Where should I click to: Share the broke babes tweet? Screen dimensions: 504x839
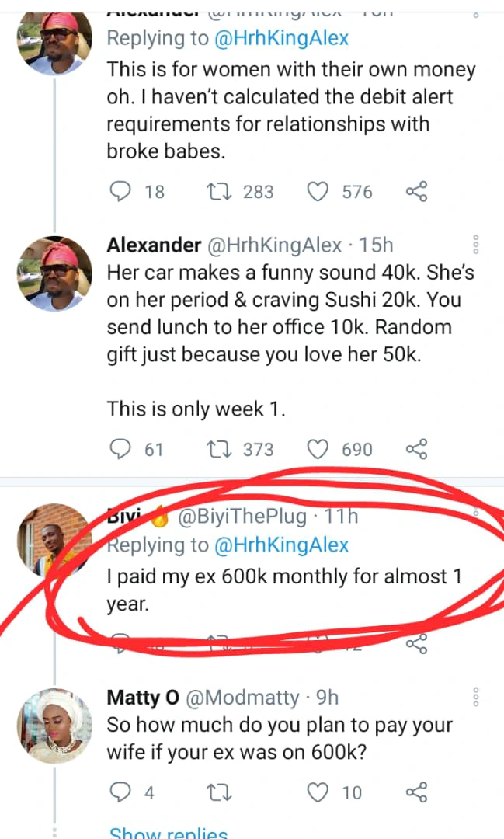[417, 191]
